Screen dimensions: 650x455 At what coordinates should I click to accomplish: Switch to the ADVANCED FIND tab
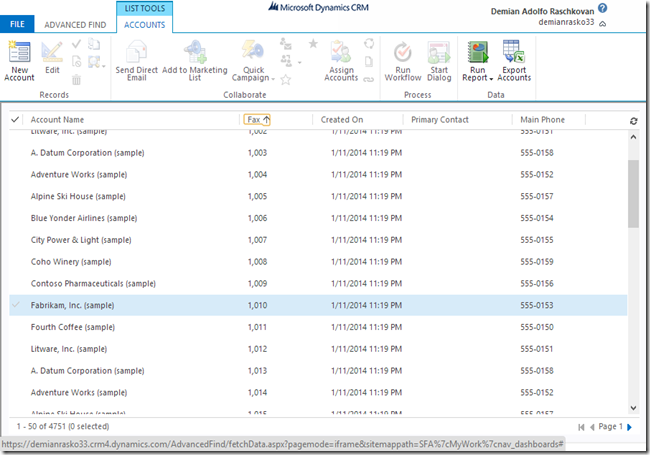coord(76,24)
